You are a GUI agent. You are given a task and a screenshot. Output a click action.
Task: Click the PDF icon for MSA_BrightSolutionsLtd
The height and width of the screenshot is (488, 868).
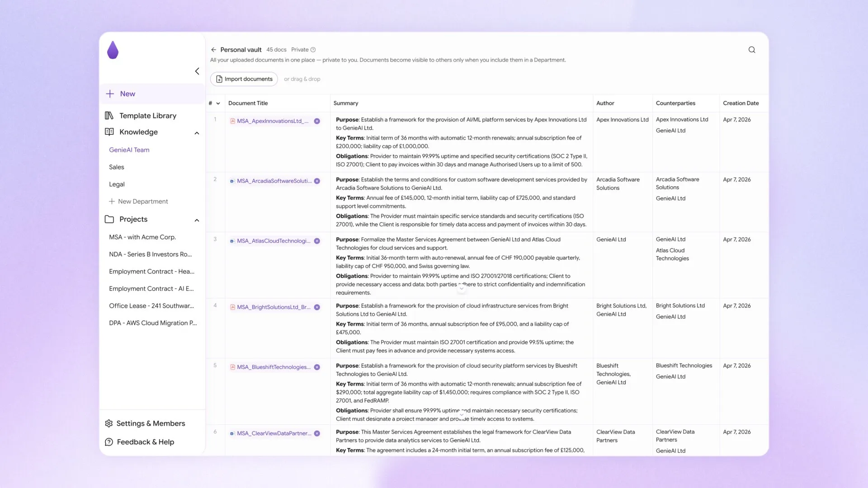click(x=232, y=307)
